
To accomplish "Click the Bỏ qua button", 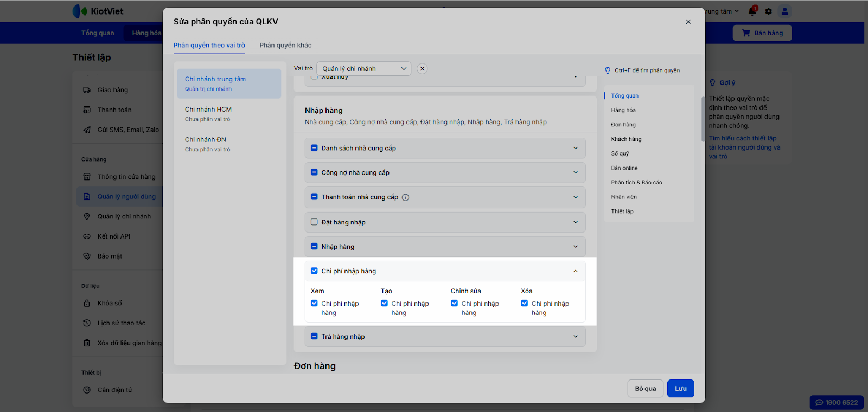I will (646, 389).
